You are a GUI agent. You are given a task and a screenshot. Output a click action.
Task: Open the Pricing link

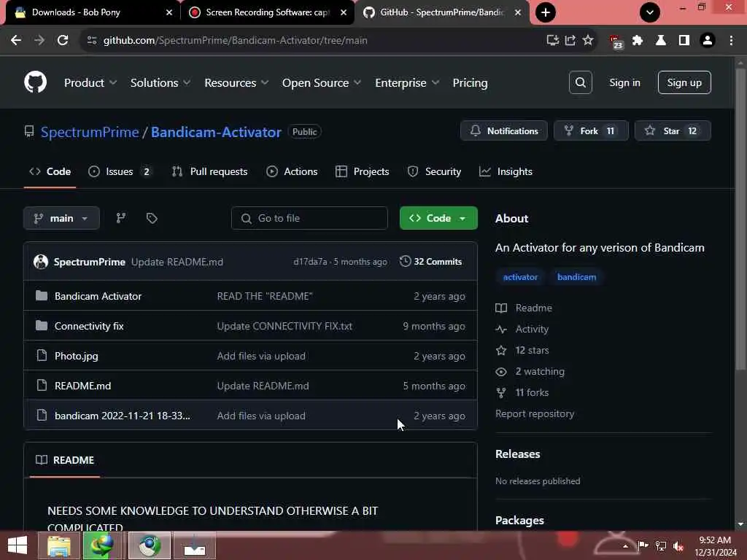[470, 83]
